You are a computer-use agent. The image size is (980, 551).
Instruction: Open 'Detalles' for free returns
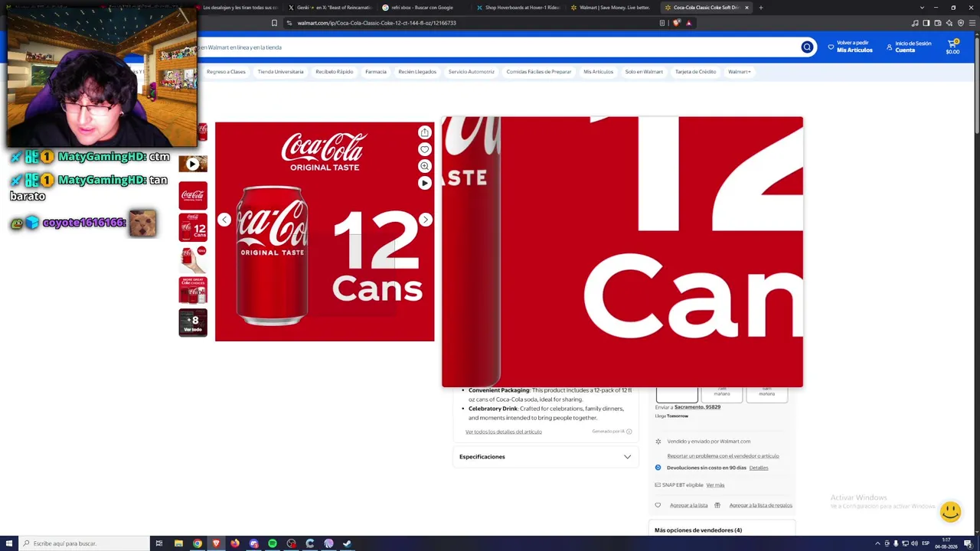click(759, 468)
